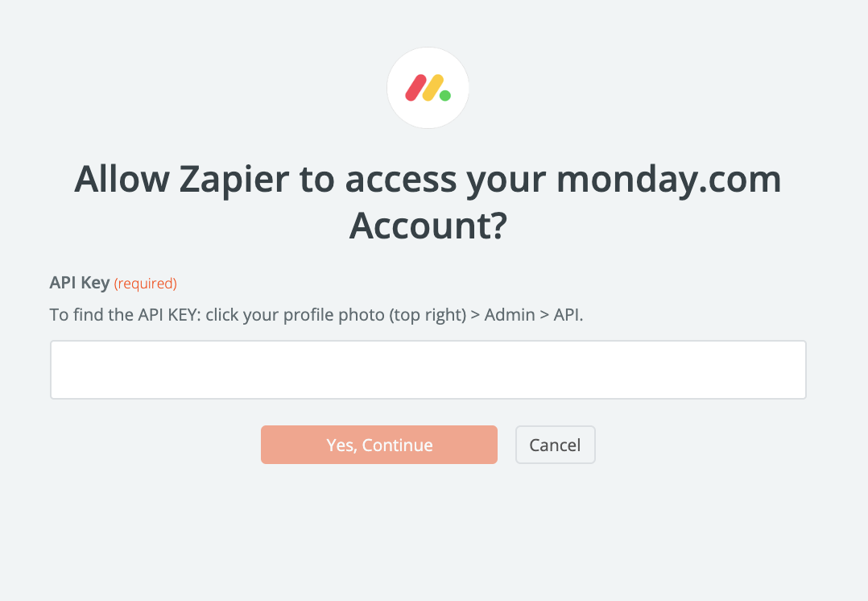Screen dimensions: 868x601
Task: Click the green dot in the logo
Action: (x=445, y=96)
